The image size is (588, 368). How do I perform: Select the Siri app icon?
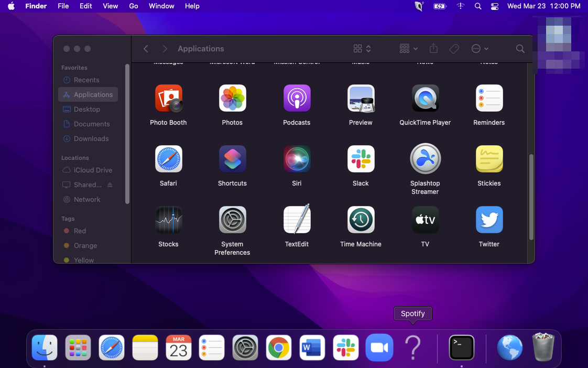[x=297, y=159]
